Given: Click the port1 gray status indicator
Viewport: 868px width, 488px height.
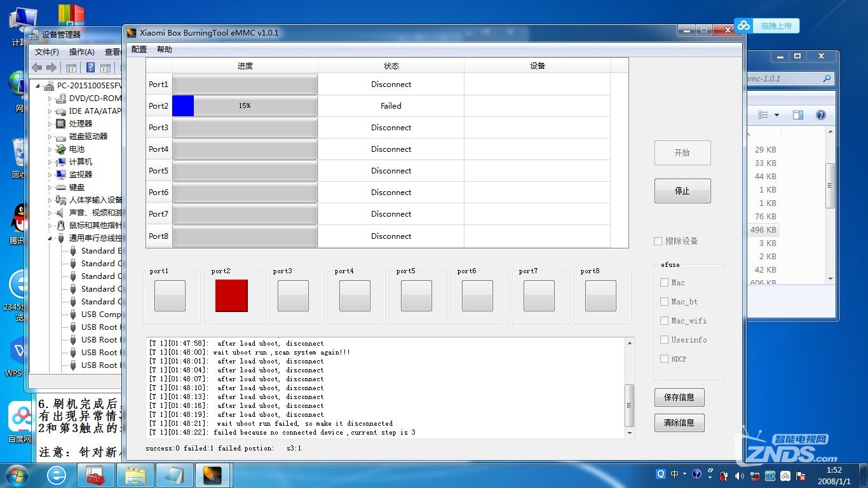Looking at the screenshot, I should 170,296.
